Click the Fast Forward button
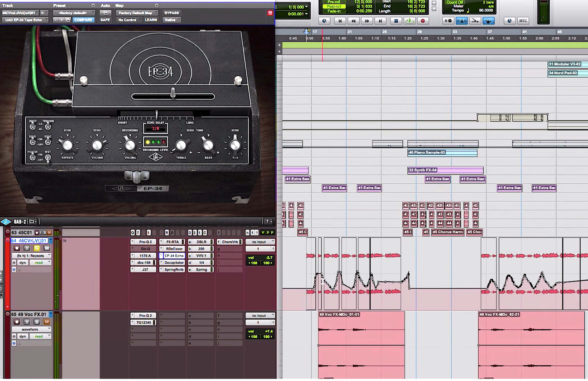This screenshot has width=588, height=381. [x=367, y=21]
